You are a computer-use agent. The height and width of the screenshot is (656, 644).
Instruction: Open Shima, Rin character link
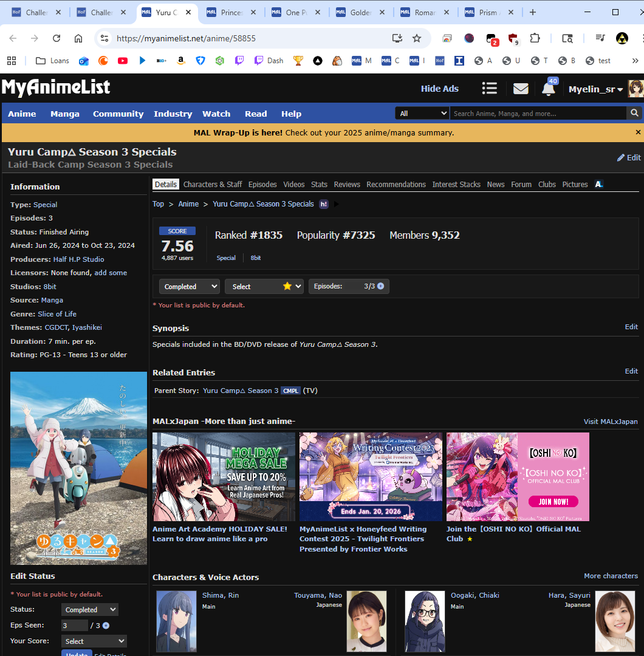click(x=221, y=595)
